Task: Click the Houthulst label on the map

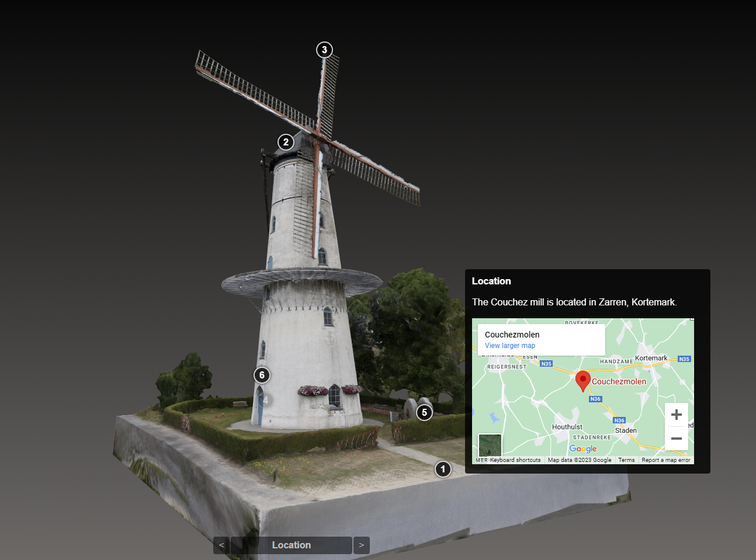Action: tap(567, 427)
